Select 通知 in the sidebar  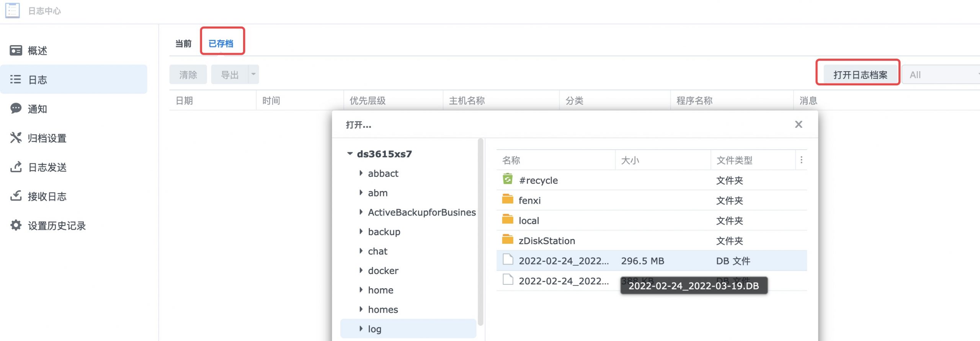(x=38, y=109)
